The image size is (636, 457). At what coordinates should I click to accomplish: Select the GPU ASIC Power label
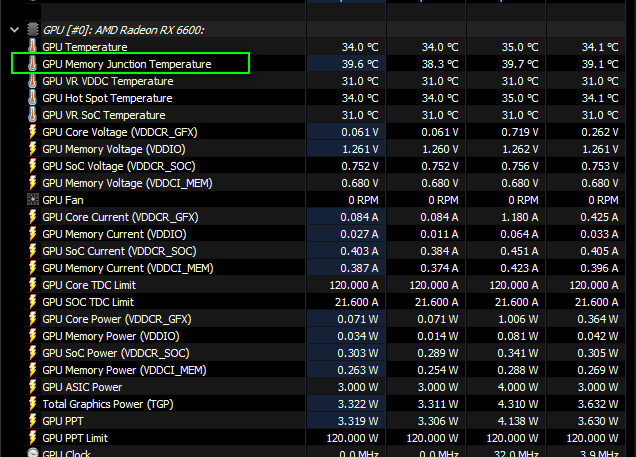[x=82, y=388]
